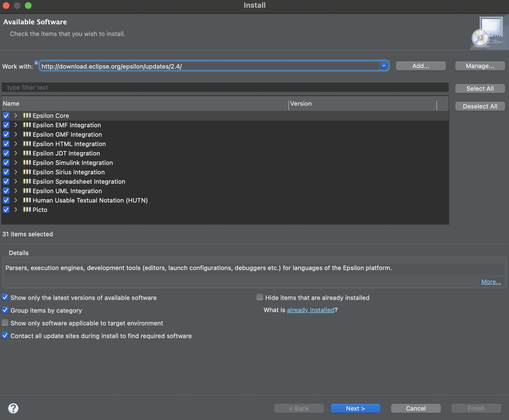Click the Epsilon HTML Integration category icon
The image size is (509, 420).
27,144
